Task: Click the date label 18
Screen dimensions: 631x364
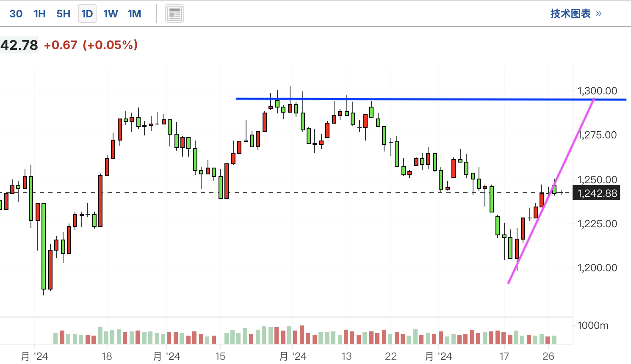Action: coord(107,356)
